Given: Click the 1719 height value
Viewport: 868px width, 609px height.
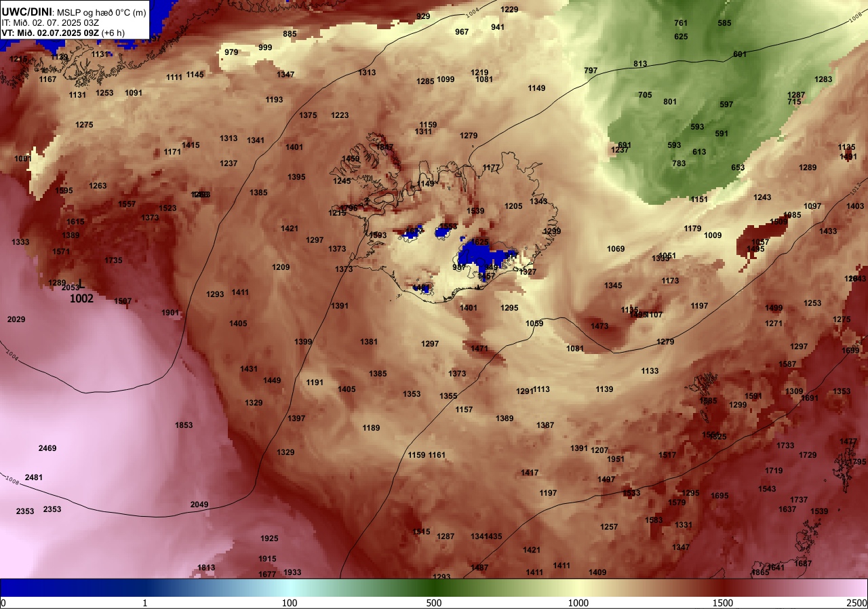Looking at the screenshot, I should [774, 471].
